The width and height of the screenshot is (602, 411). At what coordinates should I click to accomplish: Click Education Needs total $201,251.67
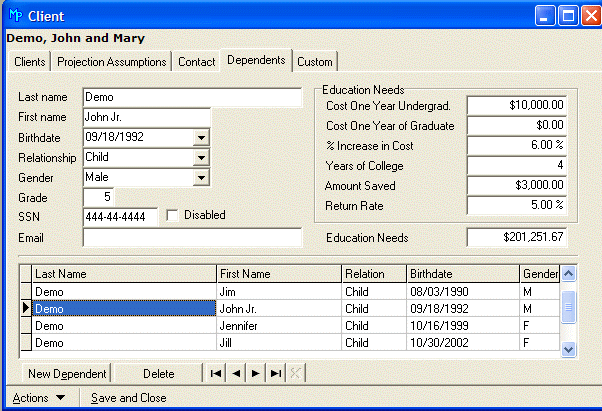[517, 237]
